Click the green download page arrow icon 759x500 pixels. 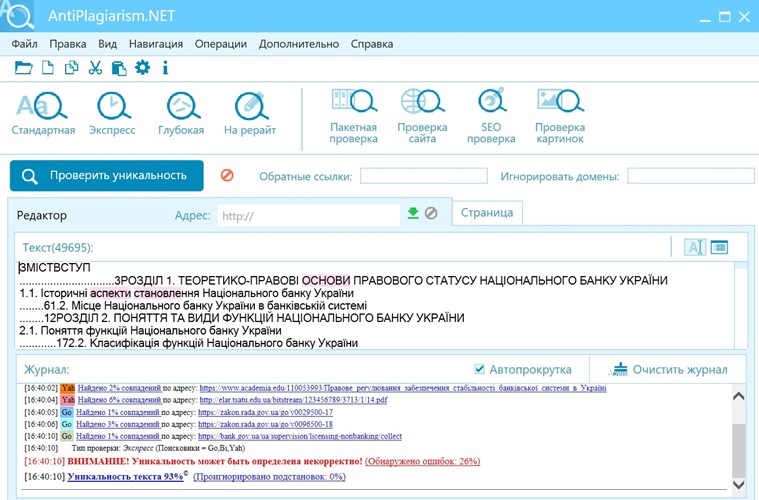coord(413,213)
